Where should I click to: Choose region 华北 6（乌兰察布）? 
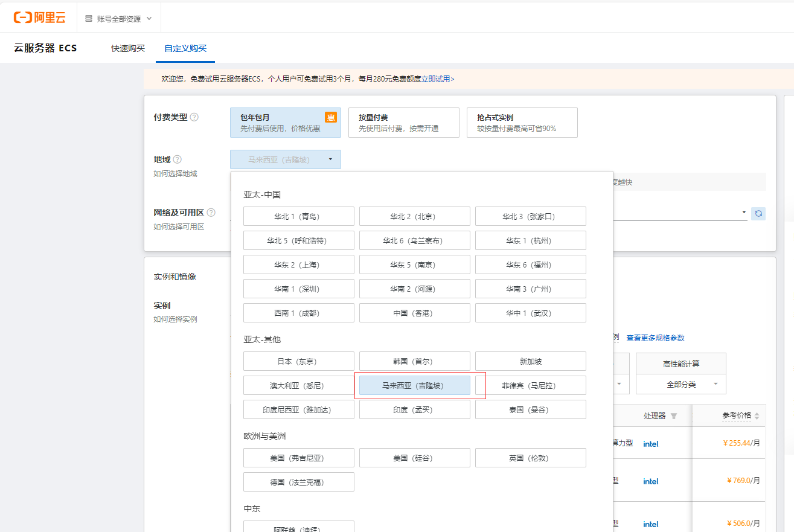click(x=415, y=240)
